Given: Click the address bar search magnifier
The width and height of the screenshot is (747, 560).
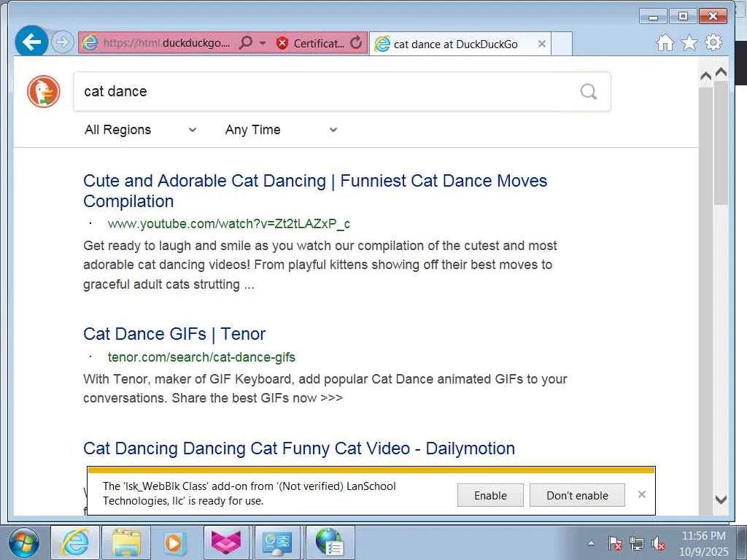Looking at the screenshot, I should 245,43.
